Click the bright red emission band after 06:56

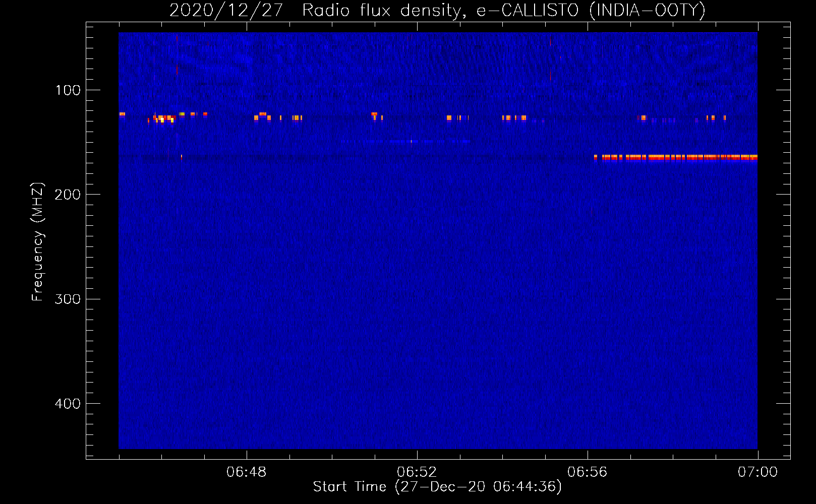tap(676, 158)
